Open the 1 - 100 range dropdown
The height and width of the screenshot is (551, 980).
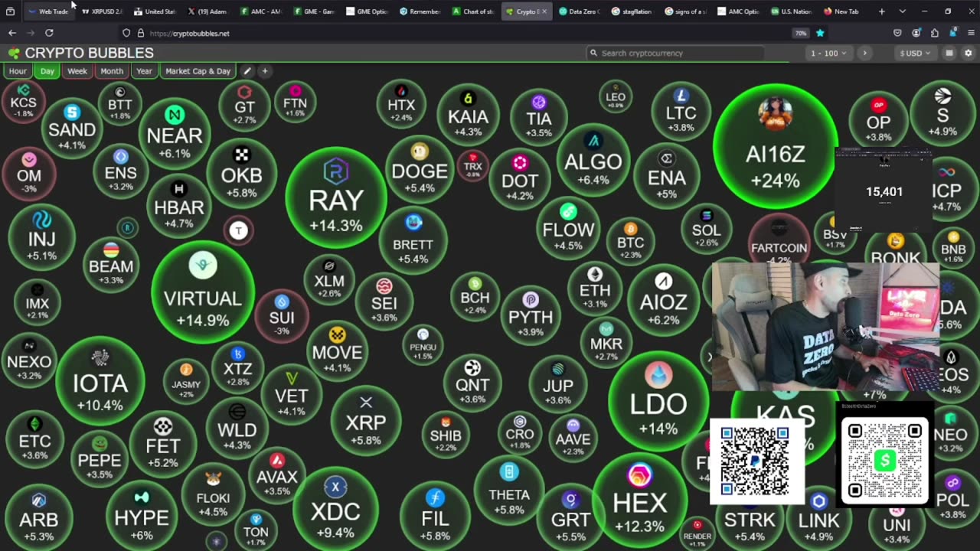pyautogui.click(x=831, y=53)
